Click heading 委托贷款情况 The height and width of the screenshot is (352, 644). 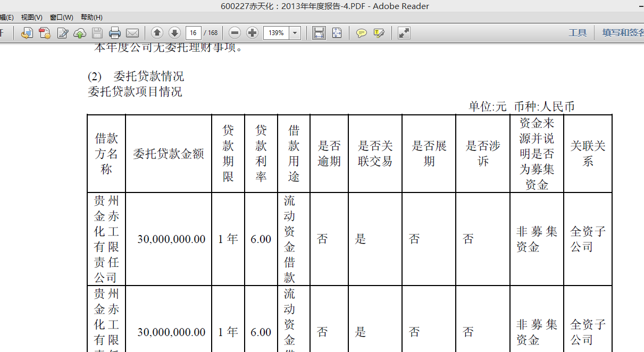[149, 76]
